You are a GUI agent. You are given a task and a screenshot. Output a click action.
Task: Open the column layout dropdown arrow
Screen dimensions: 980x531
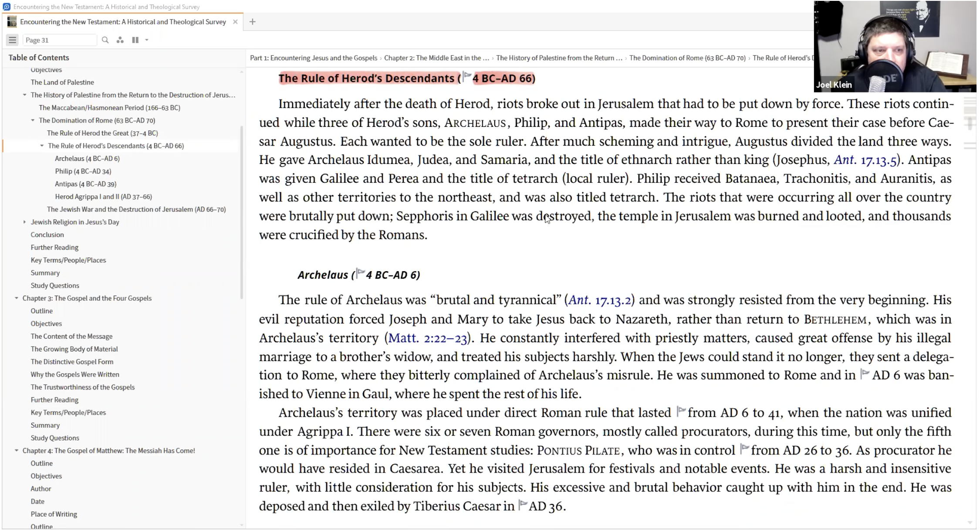tap(147, 40)
